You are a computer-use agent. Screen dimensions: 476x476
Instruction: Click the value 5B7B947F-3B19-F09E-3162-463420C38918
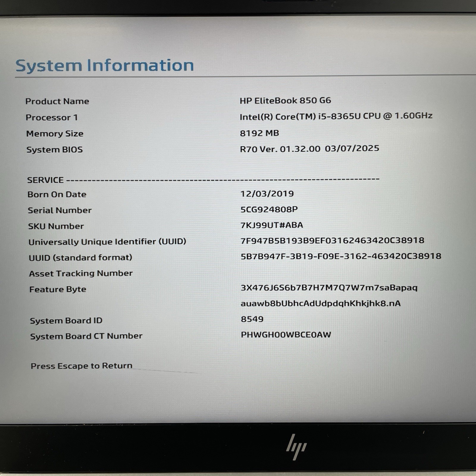point(341,256)
